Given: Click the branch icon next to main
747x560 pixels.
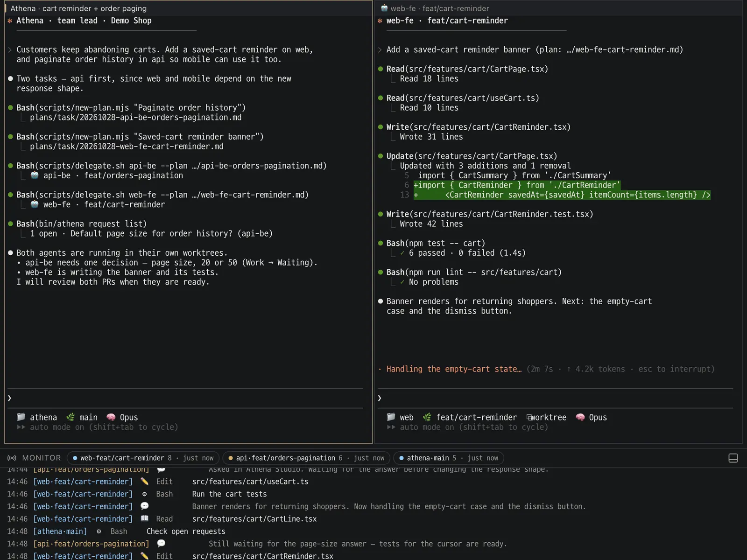Looking at the screenshot, I should pos(70,417).
